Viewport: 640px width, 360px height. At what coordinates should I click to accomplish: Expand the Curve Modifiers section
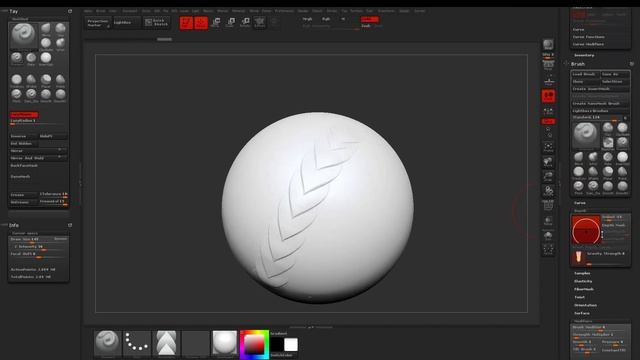point(588,44)
